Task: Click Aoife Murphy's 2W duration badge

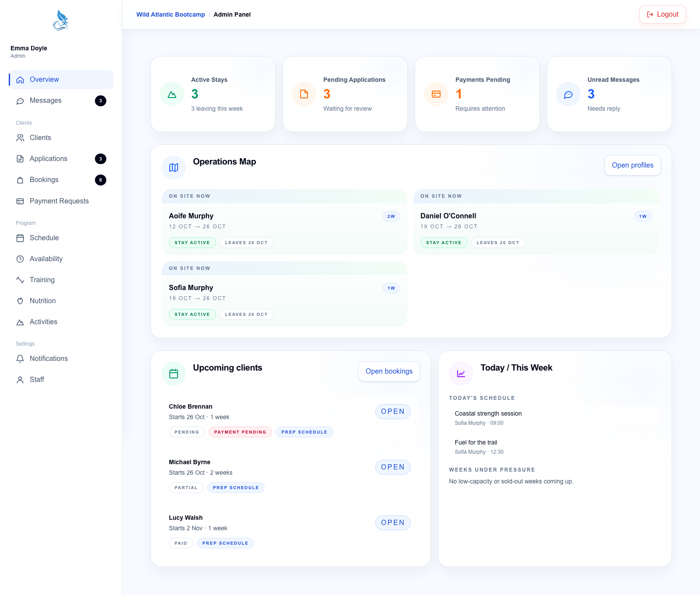Action: click(x=391, y=217)
